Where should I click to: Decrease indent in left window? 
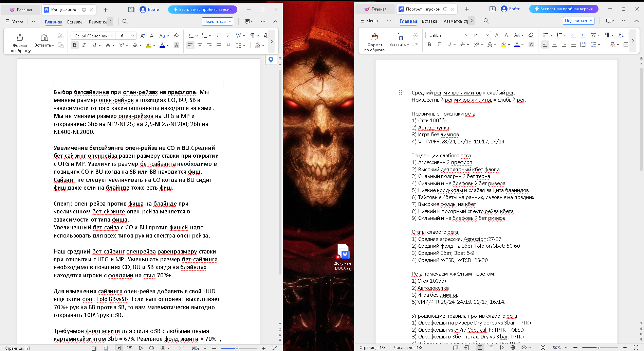219,36
